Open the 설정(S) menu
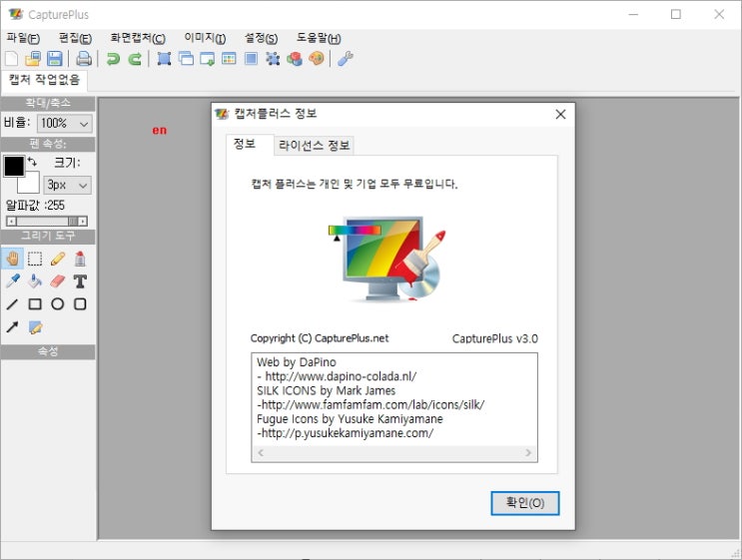This screenshot has height=560, width=742. [261, 38]
